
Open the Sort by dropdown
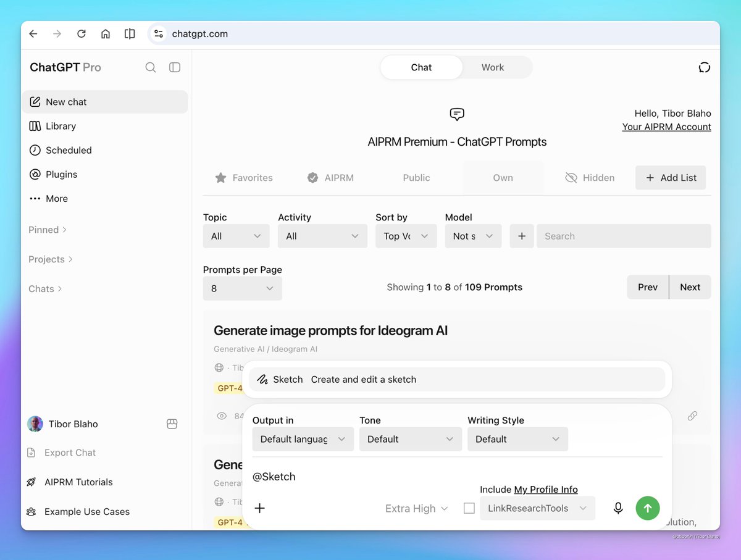coord(406,236)
